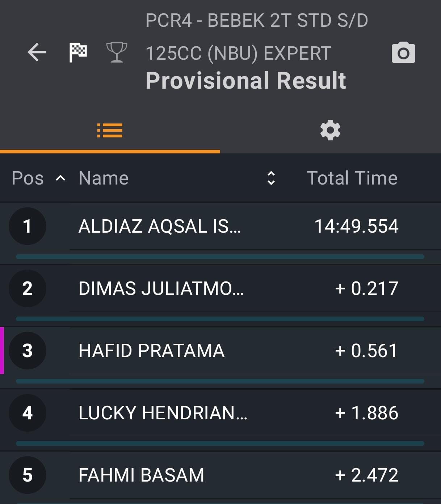
Task: Tap the back arrow icon
Action: pos(37,52)
